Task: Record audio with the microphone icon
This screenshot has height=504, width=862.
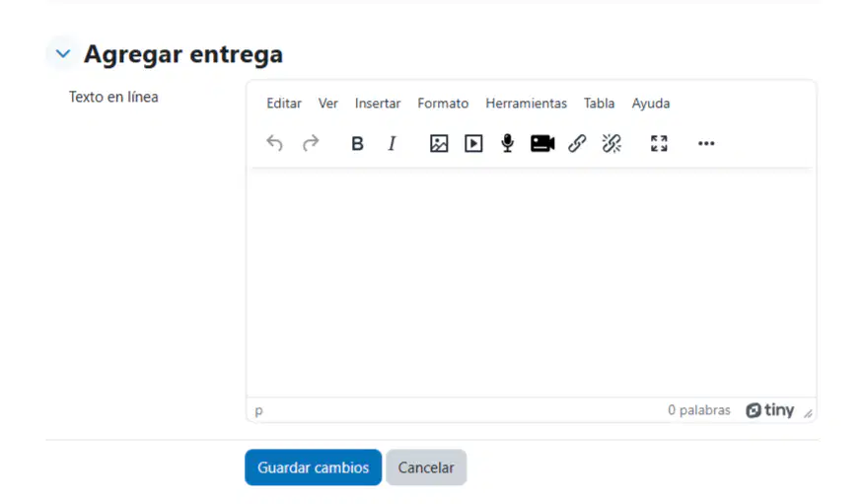Action: [507, 143]
